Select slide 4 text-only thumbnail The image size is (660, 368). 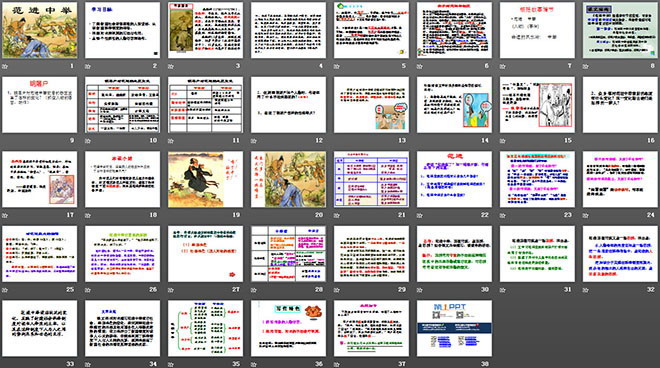(x=288, y=30)
